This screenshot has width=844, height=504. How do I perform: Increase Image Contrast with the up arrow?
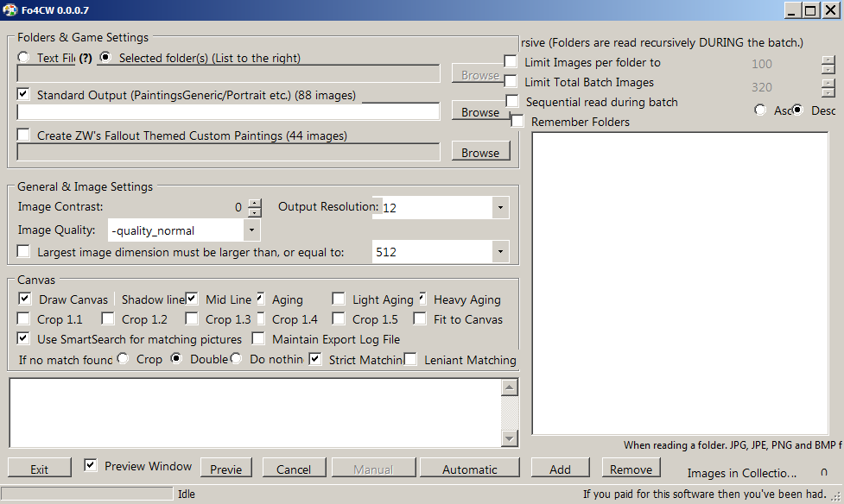pyautogui.click(x=254, y=203)
